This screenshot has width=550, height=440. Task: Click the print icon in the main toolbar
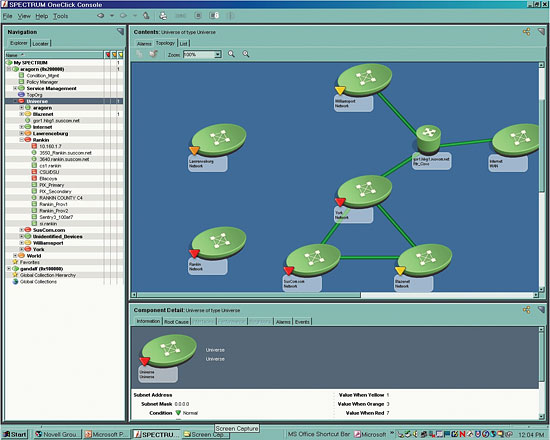tap(163, 16)
